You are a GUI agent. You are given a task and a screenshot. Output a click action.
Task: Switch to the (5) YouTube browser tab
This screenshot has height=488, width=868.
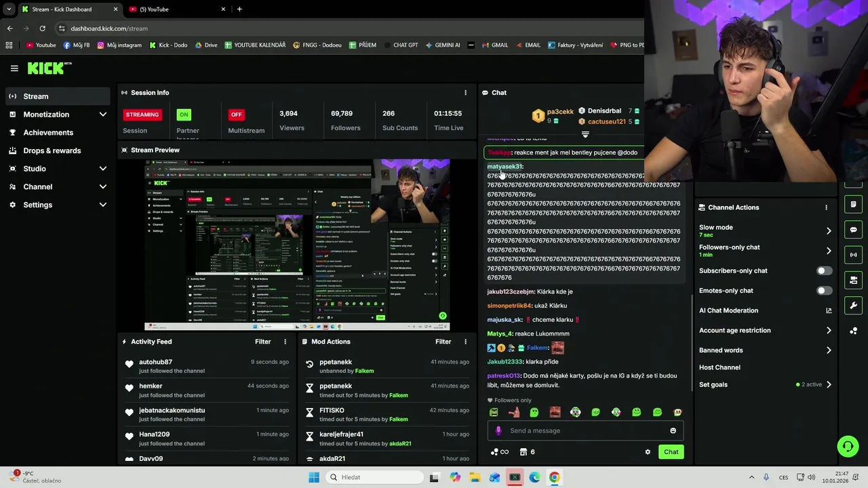178,9
